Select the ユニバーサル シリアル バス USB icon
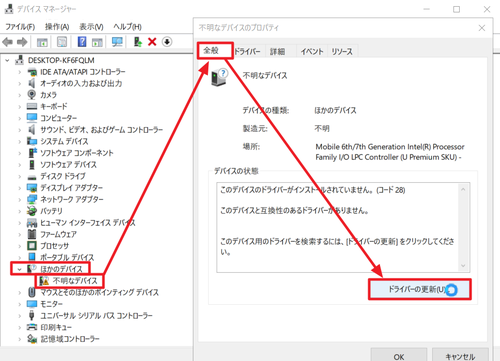Screen dimensions: 500x361 pyautogui.click(x=32, y=315)
